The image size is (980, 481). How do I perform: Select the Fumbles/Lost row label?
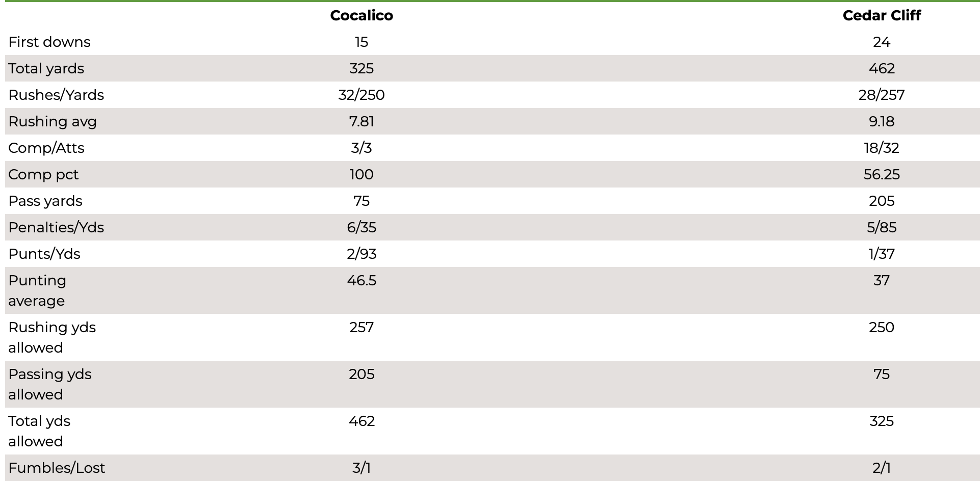57,468
